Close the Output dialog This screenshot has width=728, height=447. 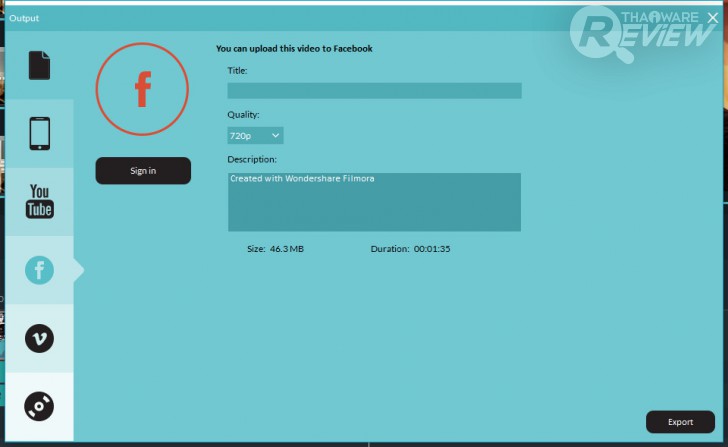(713, 18)
